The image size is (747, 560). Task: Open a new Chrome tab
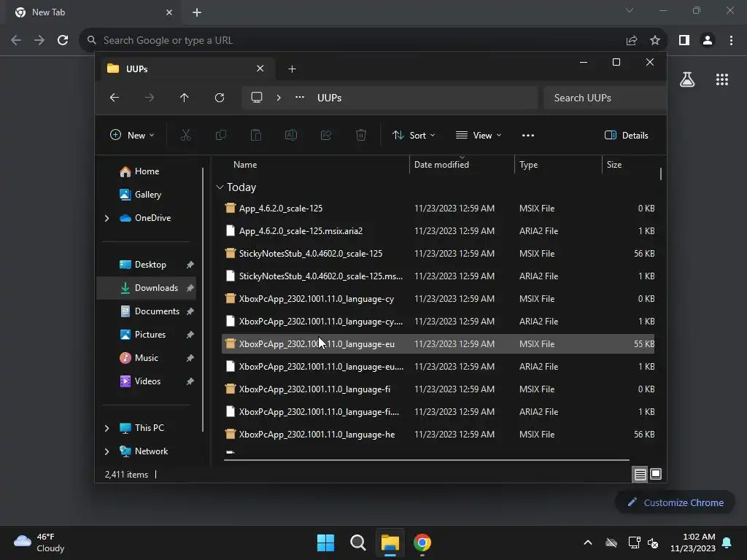click(x=197, y=12)
